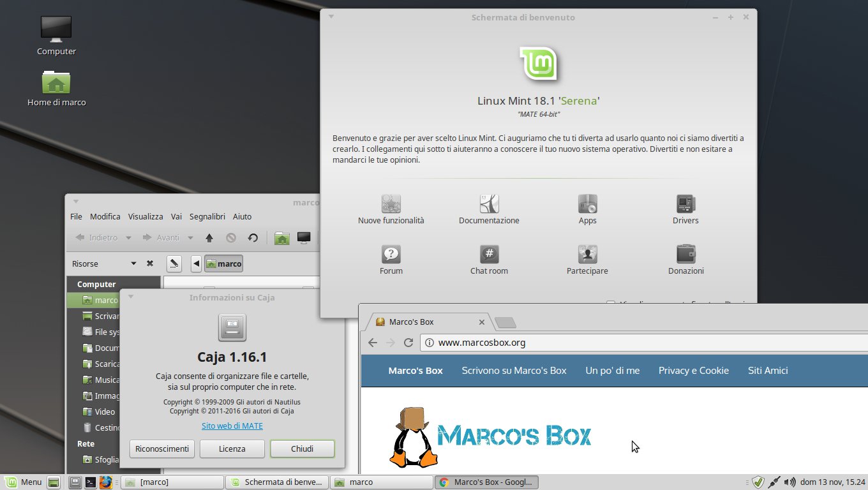Open Scrivono su Marco's Box webpage link

(514, 371)
